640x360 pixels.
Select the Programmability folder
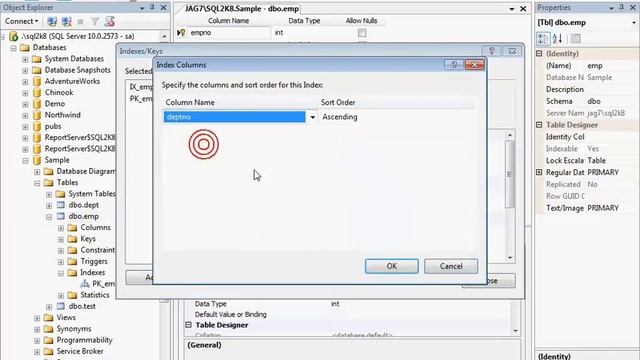tap(84, 340)
